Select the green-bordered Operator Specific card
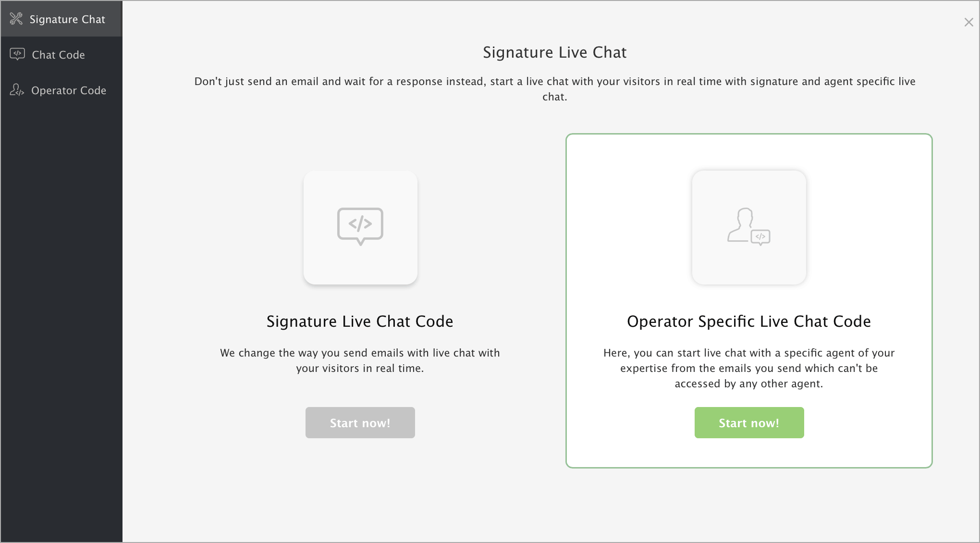980x543 pixels. click(749, 300)
